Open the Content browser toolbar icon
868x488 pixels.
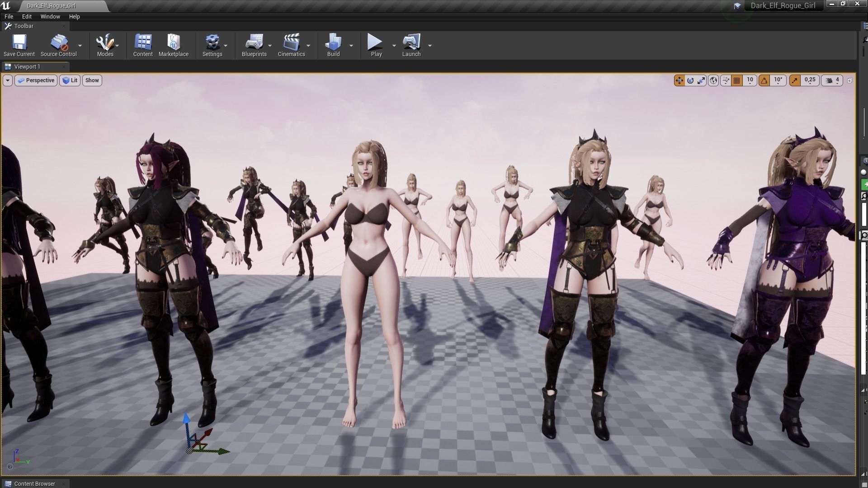point(143,45)
